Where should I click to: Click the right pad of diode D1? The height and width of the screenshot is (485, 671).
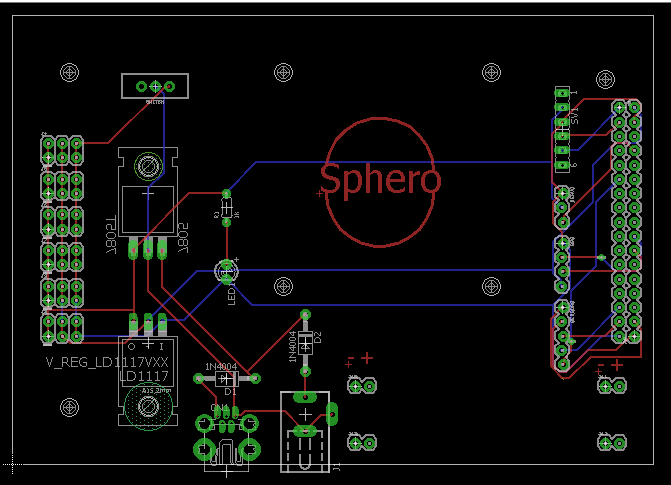click(x=255, y=378)
